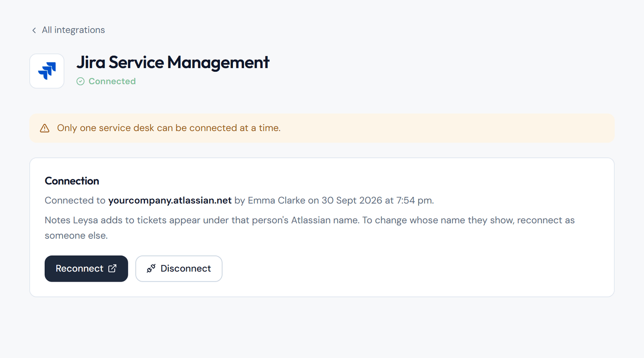This screenshot has height=358, width=644.
Task: Select the Jira Service Management heading
Action: coord(173,62)
